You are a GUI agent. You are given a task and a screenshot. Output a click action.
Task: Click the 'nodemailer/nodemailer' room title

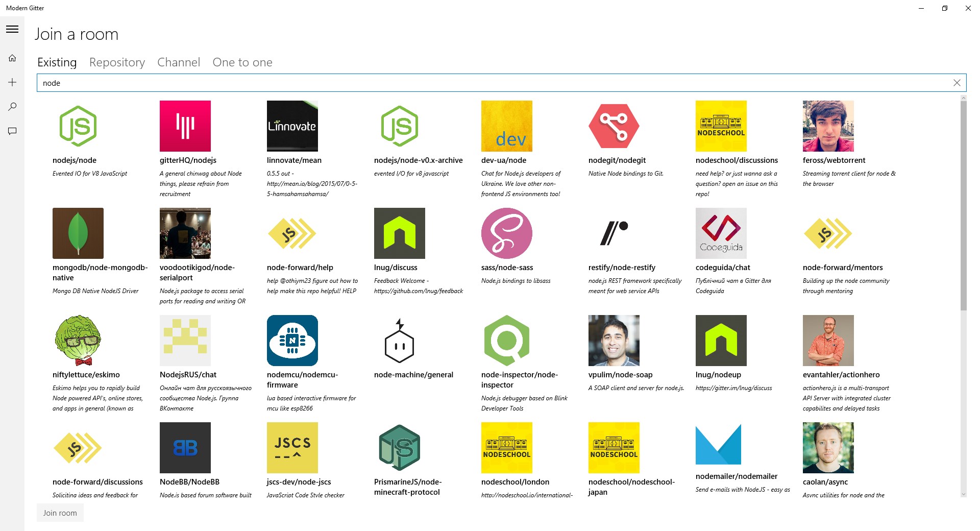(737, 476)
